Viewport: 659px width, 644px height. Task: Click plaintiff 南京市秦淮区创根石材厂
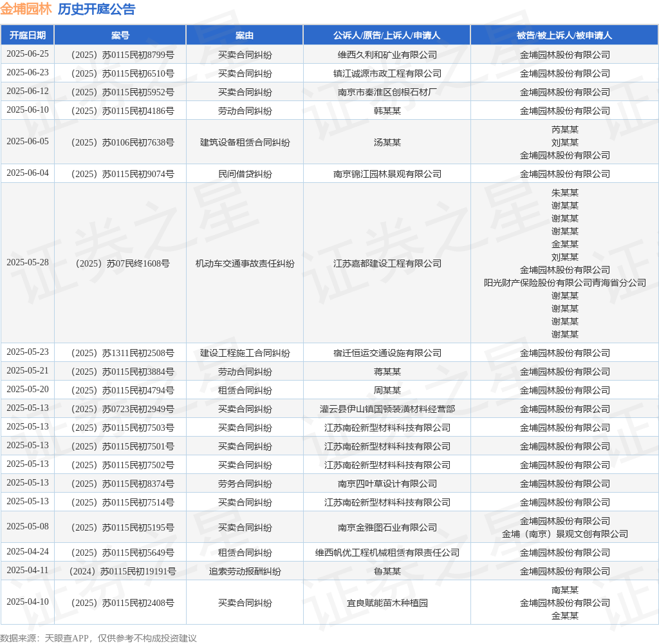click(387, 92)
